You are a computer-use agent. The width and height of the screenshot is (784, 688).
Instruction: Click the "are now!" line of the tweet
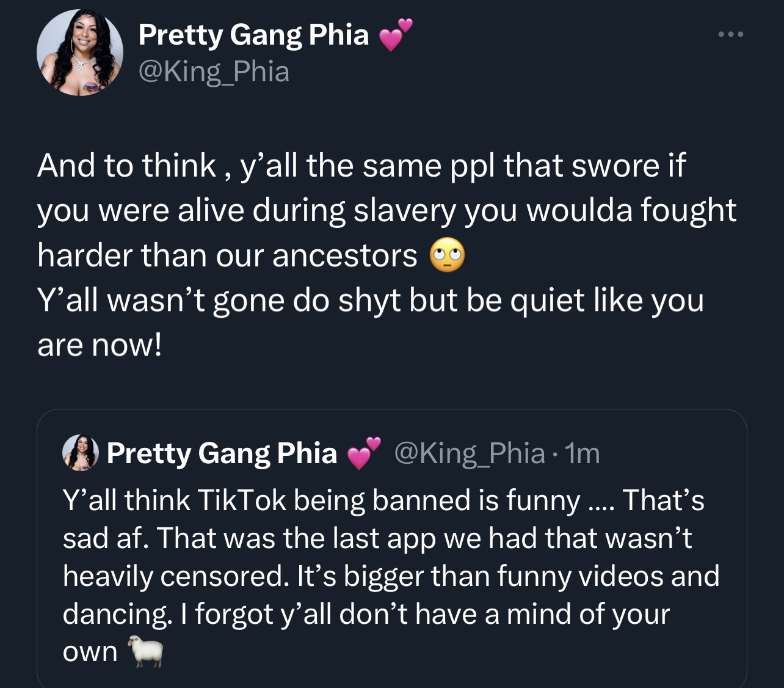[x=100, y=345]
